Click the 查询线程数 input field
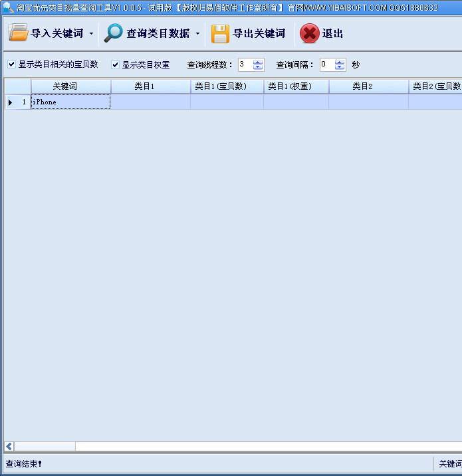Image resolution: width=462 pixels, height=476 pixels. [x=245, y=64]
